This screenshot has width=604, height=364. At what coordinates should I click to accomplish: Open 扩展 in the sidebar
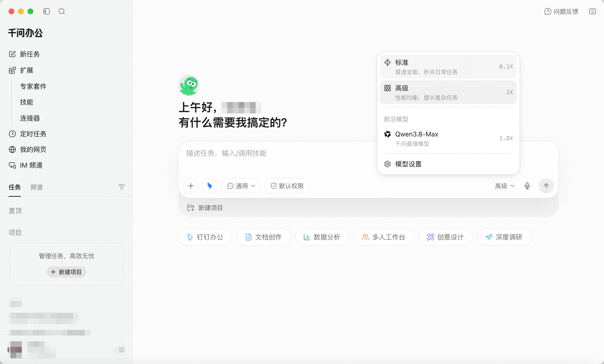click(21, 70)
